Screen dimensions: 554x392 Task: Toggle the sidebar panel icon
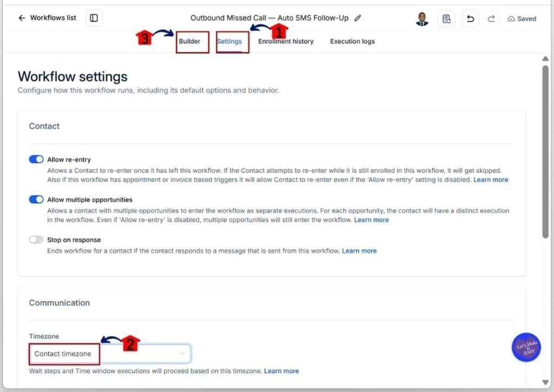[94, 18]
